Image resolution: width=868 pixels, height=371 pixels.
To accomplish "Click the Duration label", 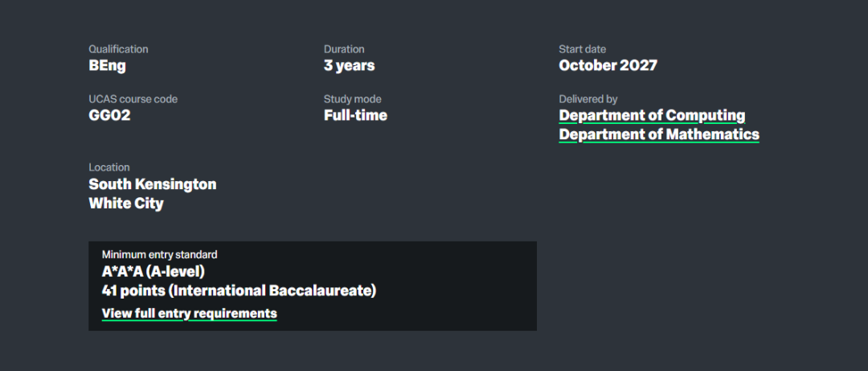I will (344, 49).
